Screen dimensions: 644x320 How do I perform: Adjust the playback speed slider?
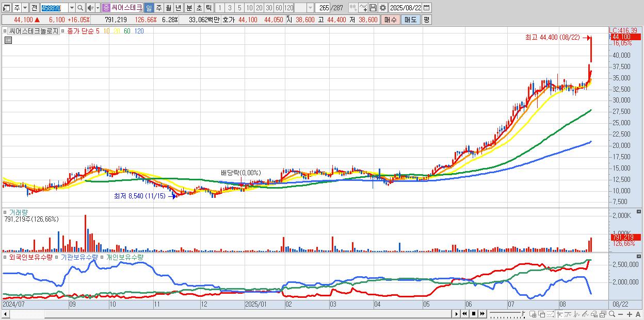coord(507,314)
